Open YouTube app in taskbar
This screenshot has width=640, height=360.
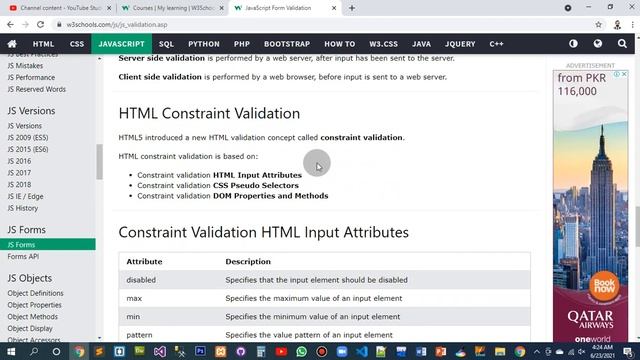pyautogui.click(x=281, y=351)
